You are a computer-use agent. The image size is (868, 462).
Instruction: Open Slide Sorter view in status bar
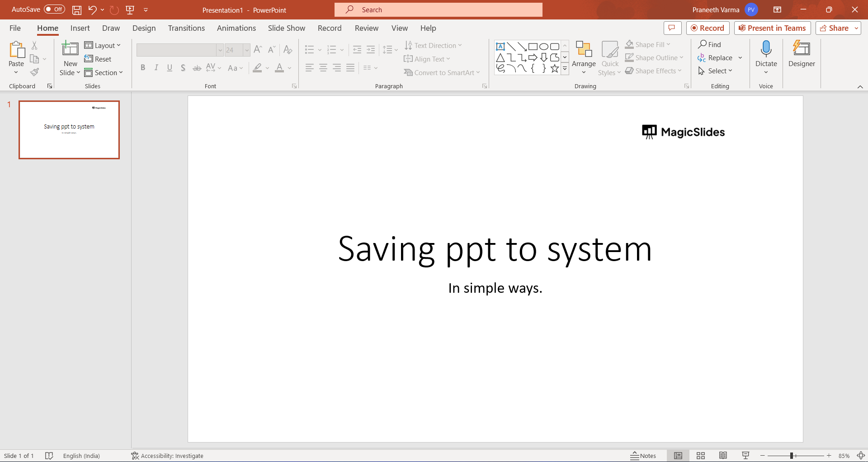[x=700, y=456]
